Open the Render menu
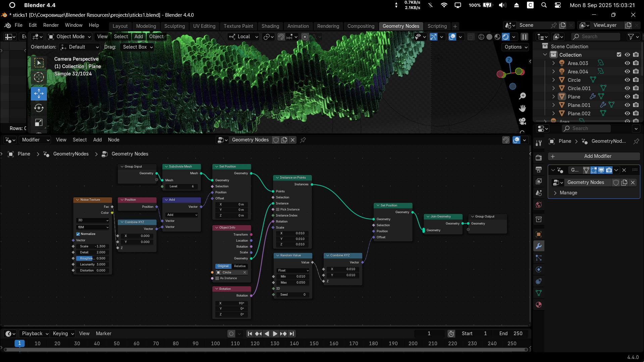This screenshot has width=644, height=362. [51, 25]
